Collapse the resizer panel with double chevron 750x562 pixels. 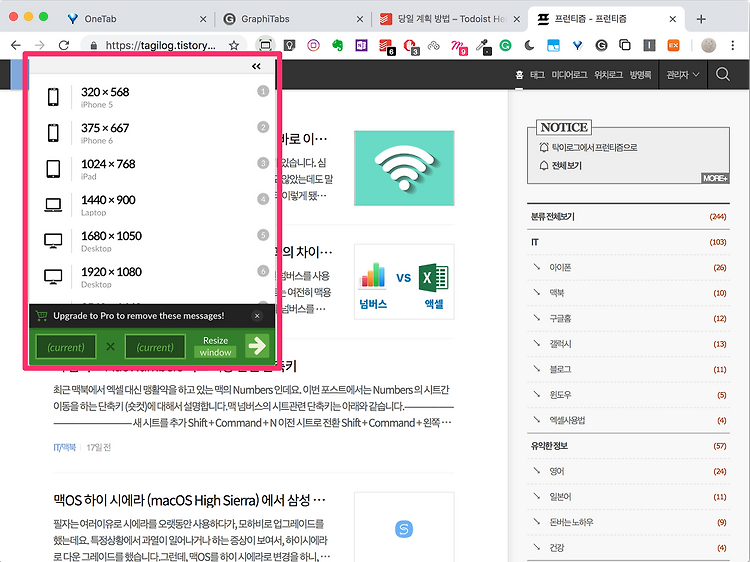256,66
